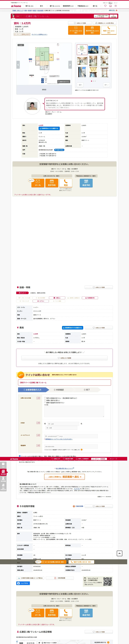Click the QR code for the smartphone view

coord(107,582)
